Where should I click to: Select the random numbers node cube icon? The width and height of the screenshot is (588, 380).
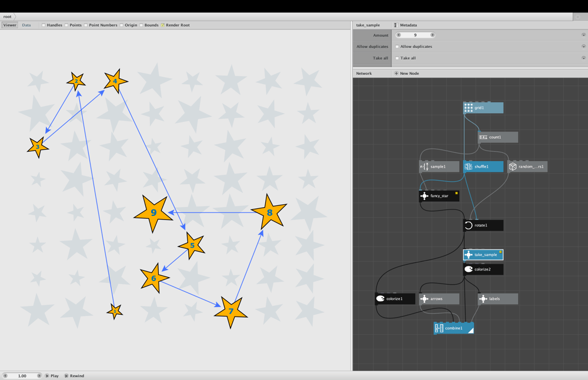tap(513, 166)
